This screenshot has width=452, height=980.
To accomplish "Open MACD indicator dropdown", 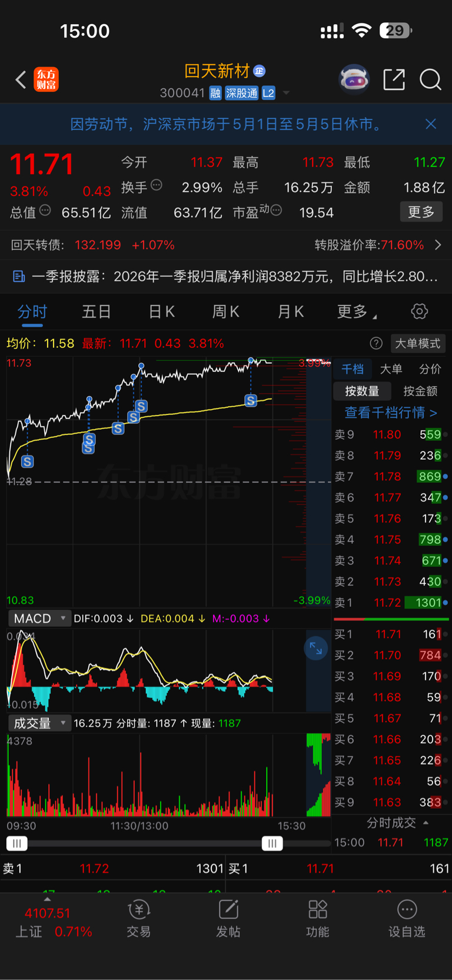I will (39, 619).
